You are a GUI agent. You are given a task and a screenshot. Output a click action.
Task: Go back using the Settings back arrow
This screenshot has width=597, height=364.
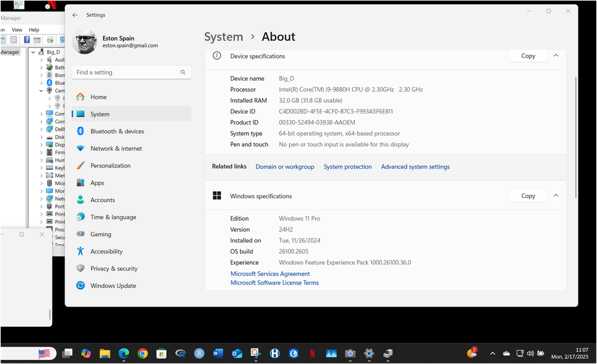tap(75, 15)
